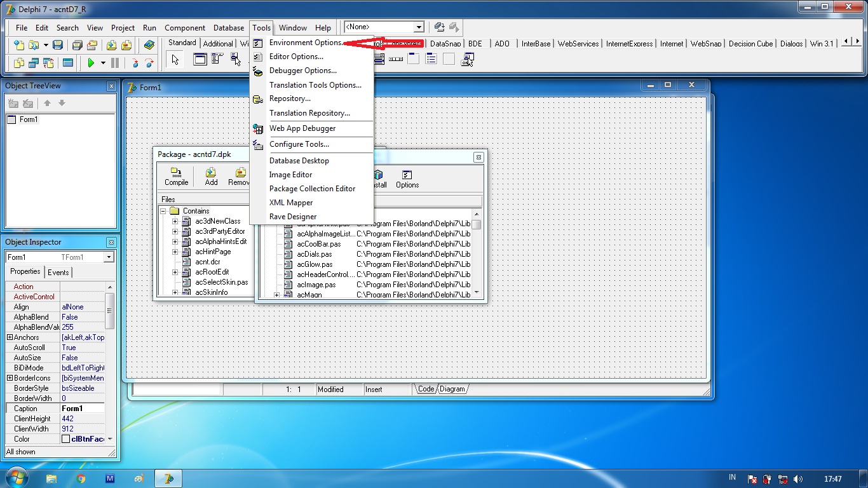Select the Frames component in palette
Image resolution: width=868 pixels, height=488 pixels.
(x=200, y=60)
